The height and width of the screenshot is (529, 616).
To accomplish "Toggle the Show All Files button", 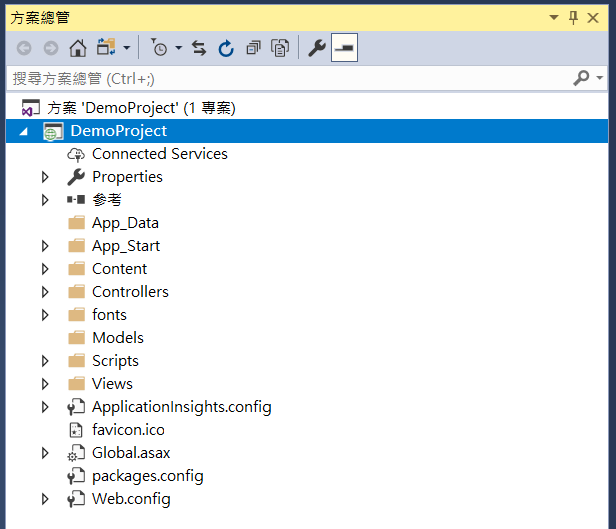I will tap(281, 48).
